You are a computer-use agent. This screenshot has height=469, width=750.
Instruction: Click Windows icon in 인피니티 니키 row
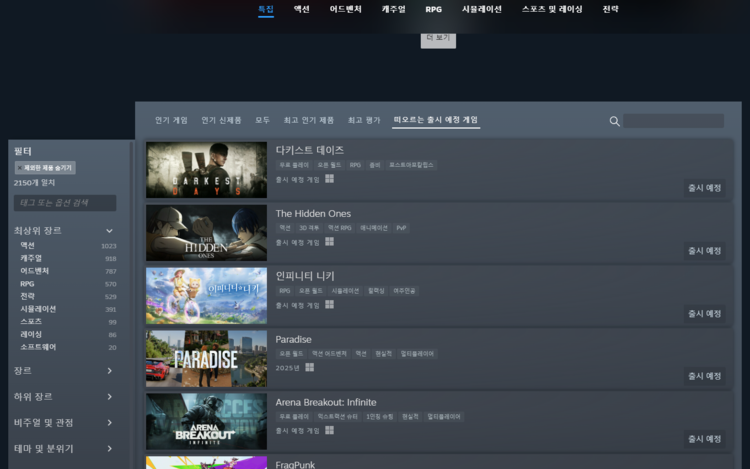point(330,305)
